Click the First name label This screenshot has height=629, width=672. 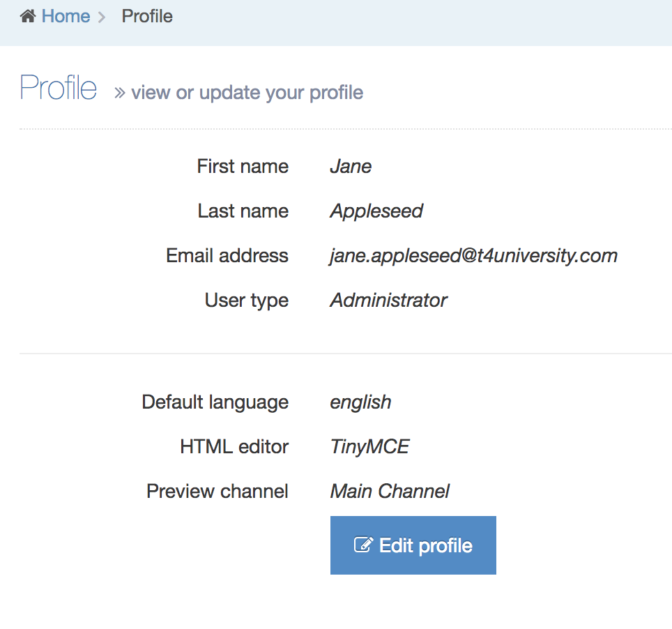point(243,167)
